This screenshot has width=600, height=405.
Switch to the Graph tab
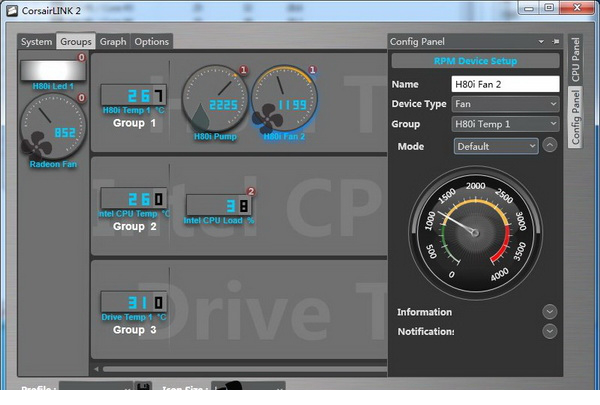click(113, 42)
